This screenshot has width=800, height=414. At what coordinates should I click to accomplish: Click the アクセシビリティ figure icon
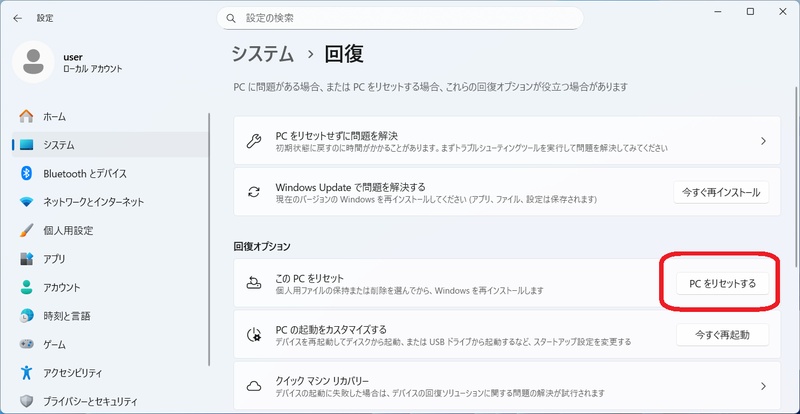27,373
